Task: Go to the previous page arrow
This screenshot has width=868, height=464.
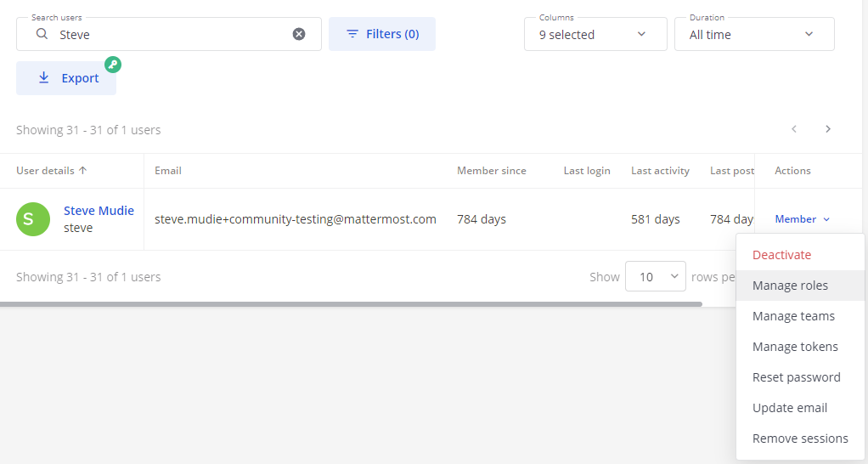Action: tap(794, 129)
